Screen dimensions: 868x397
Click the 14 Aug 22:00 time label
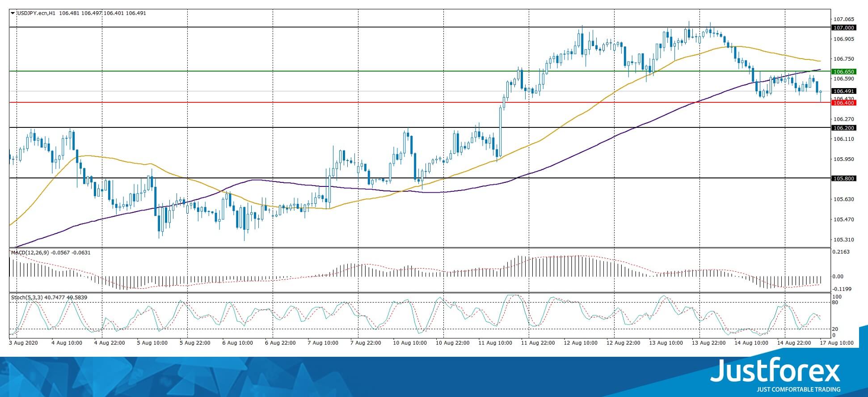[x=794, y=343]
